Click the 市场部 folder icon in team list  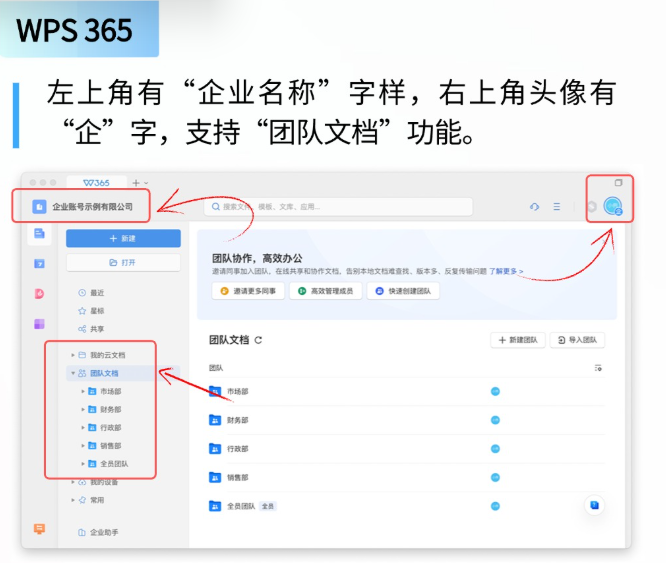pos(215,391)
